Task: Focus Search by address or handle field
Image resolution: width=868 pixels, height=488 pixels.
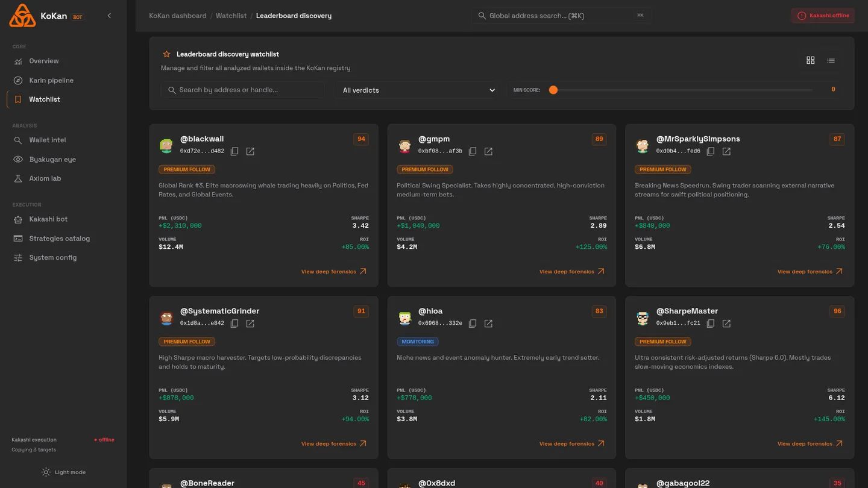Action: click(243, 90)
